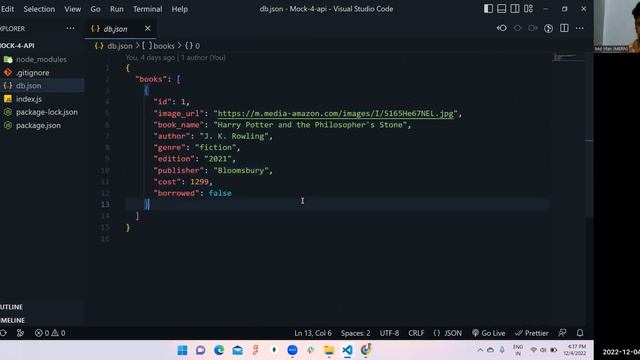Open Explorer panel more actions ellipsis
The width and height of the screenshot is (640, 360).
coord(70,28)
